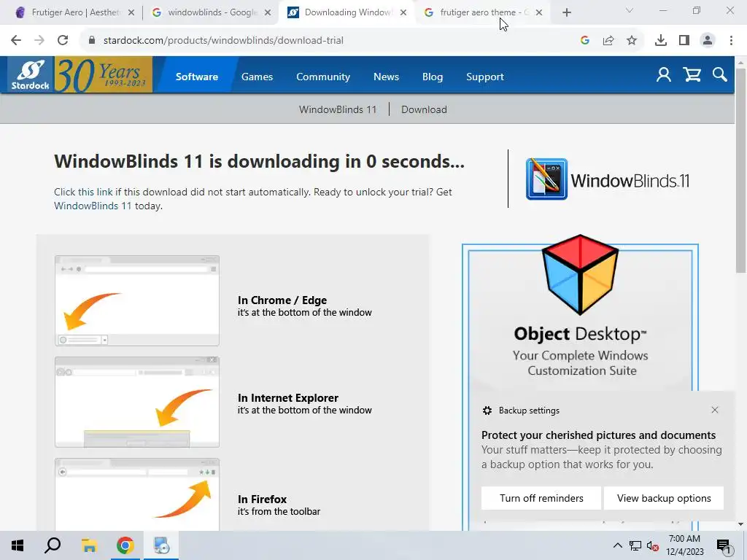
Task: Dismiss the Backup settings notification
Action: click(x=715, y=410)
